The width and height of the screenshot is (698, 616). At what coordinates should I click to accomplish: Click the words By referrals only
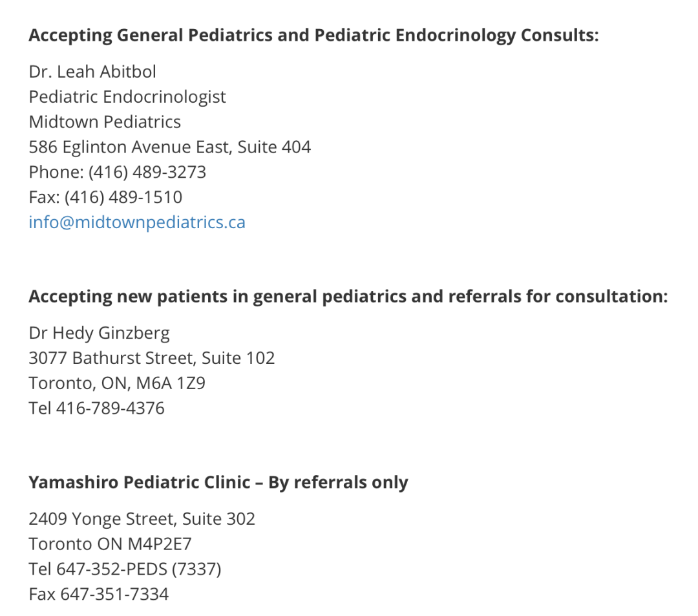338,483
